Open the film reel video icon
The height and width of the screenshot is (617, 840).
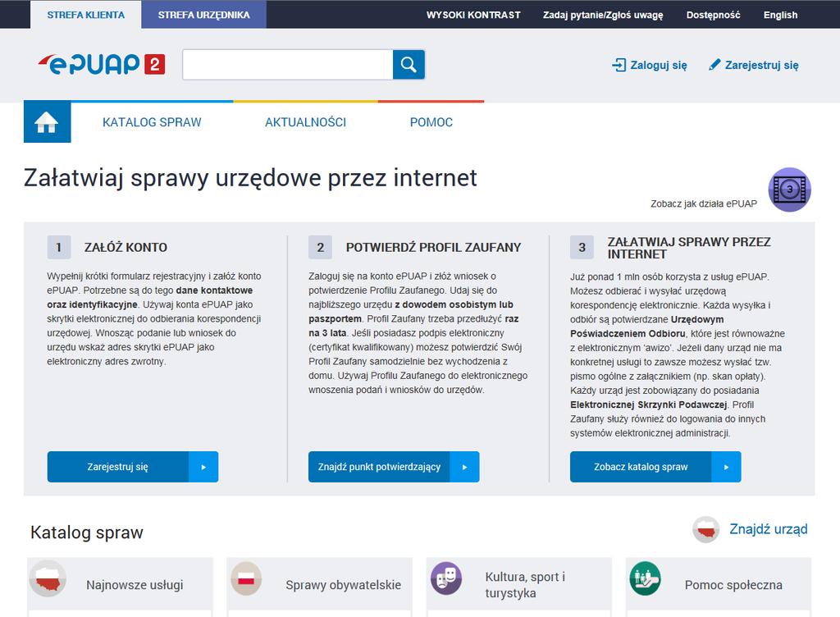pos(790,190)
